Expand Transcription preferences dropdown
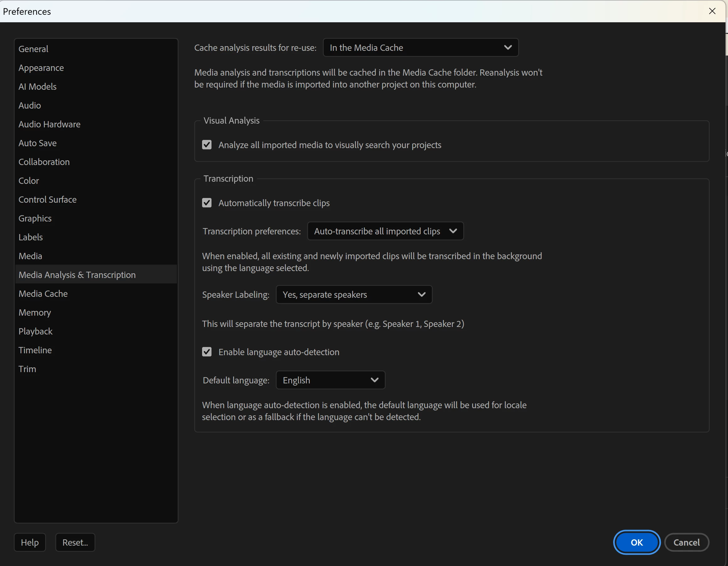This screenshot has height=566, width=728. (x=385, y=231)
